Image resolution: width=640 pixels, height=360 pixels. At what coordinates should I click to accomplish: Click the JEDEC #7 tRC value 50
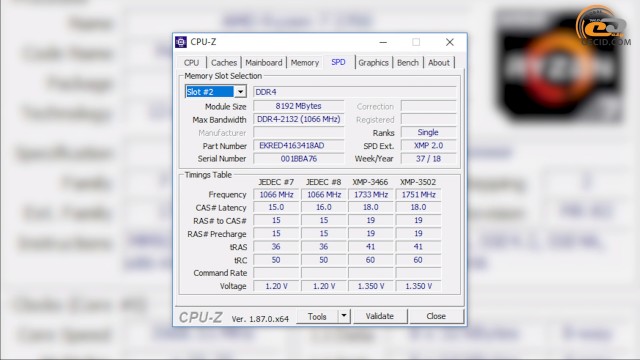click(276, 260)
